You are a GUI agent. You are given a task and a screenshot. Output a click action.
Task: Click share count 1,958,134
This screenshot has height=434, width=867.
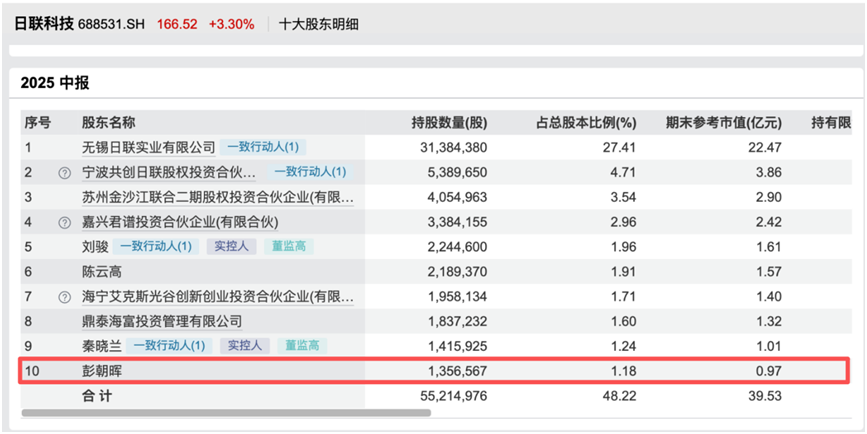coord(457,297)
